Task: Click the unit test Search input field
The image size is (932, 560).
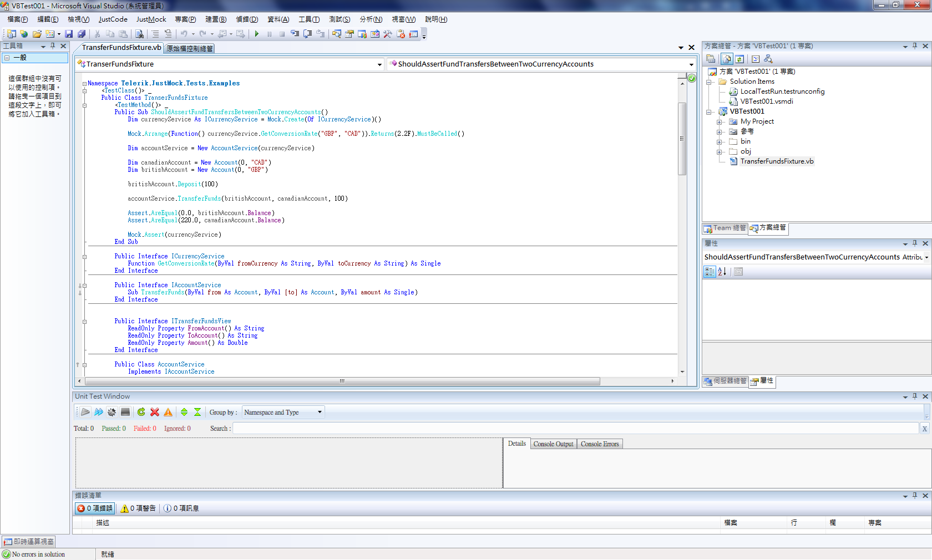Action: pyautogui.click(x=575, y=429)
